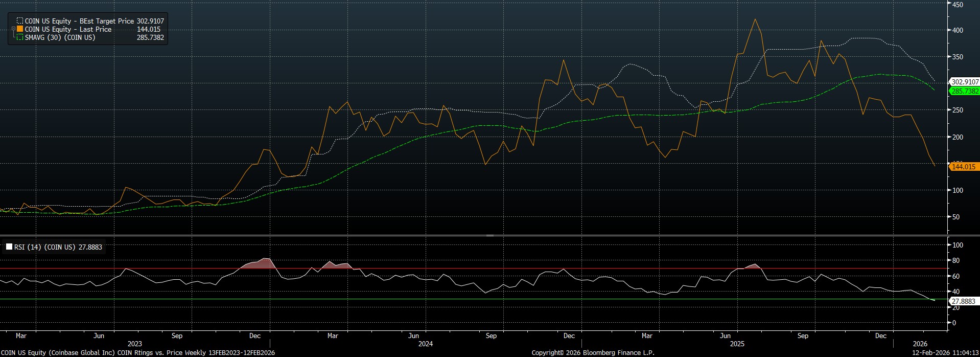Click the 2023 year label on the time axis
Viewport: 980px width, 357px height.
[135, 344]
